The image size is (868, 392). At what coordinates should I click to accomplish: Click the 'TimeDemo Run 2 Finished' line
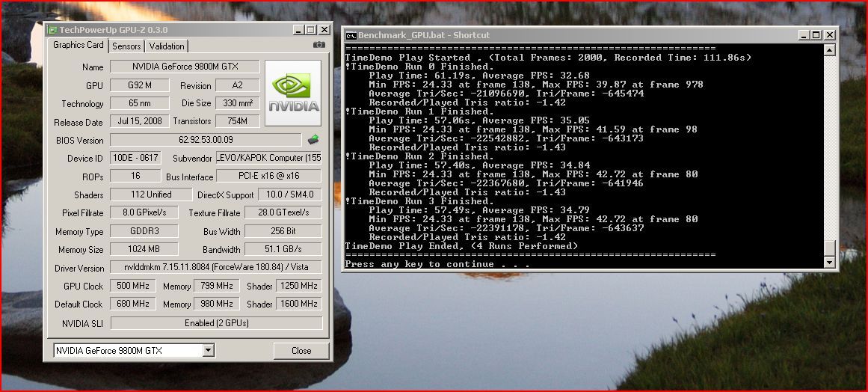click(419, 156)
